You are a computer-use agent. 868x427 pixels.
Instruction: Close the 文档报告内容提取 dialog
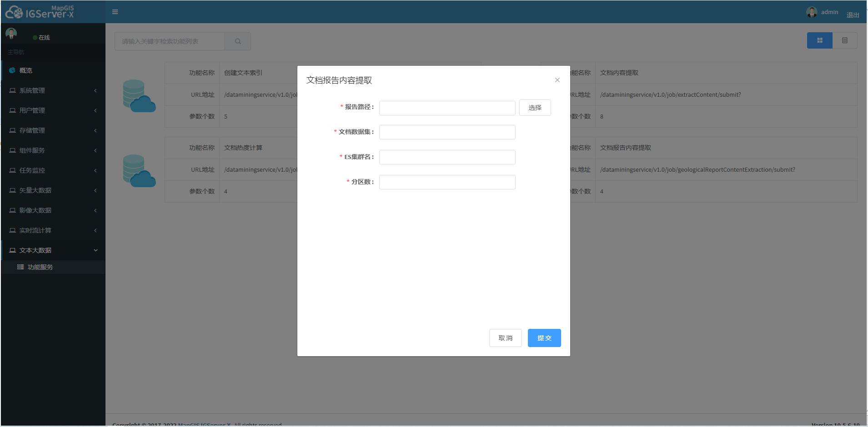(x=557, y=80)
